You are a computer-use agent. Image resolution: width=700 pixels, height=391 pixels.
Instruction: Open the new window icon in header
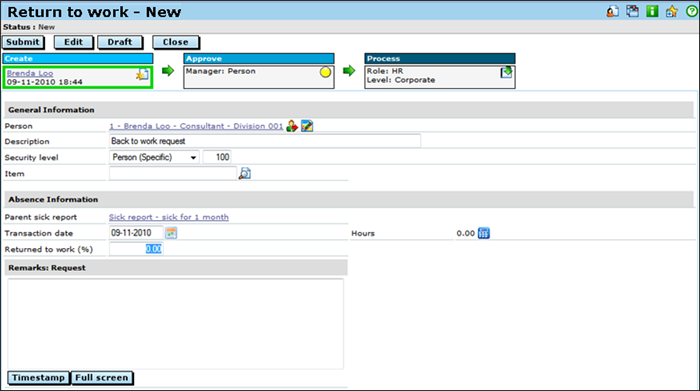632,11
